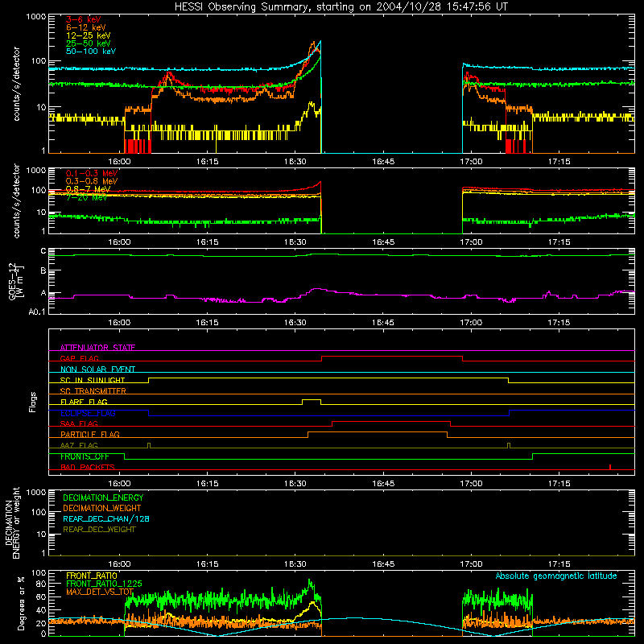The width and height of the screenshot is (644, 644).
Task: Click 16:45 tick under the keV count panel
Action: pyautogui.click(x=383, y=162)
